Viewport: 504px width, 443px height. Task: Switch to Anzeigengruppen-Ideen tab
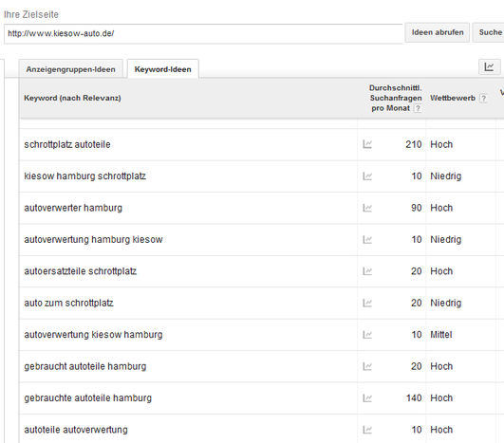pos(71,69)
